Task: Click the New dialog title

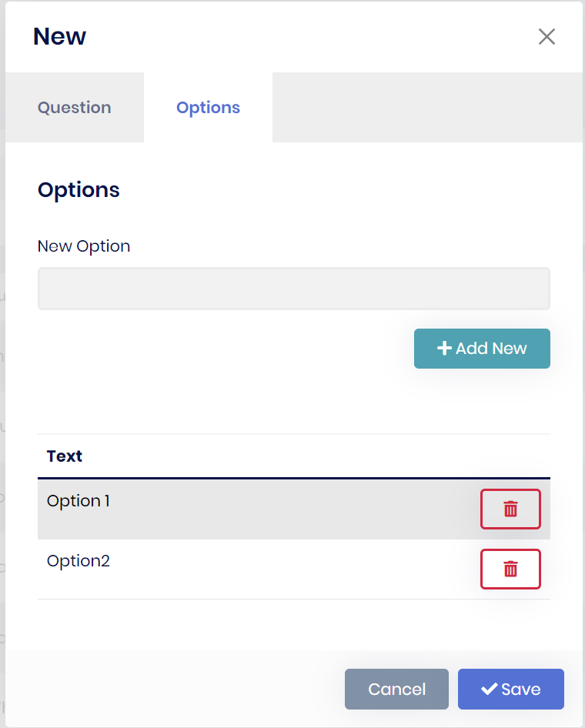Action: click(60, 36)
